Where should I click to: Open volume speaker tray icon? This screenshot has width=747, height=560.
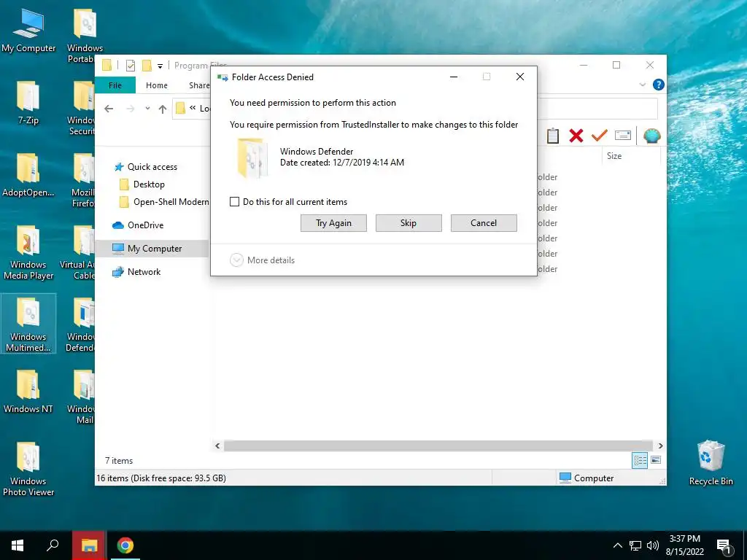(653, 545)
